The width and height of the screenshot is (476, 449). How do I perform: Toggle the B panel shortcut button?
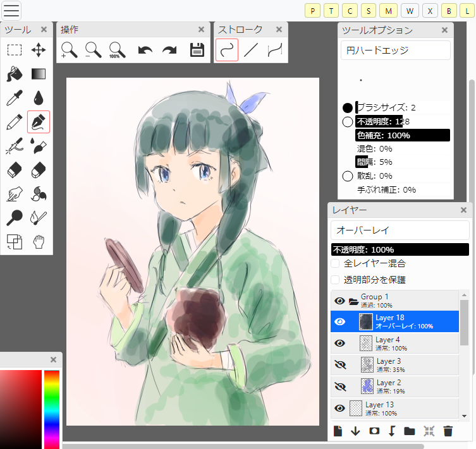(x=449, y=11)
